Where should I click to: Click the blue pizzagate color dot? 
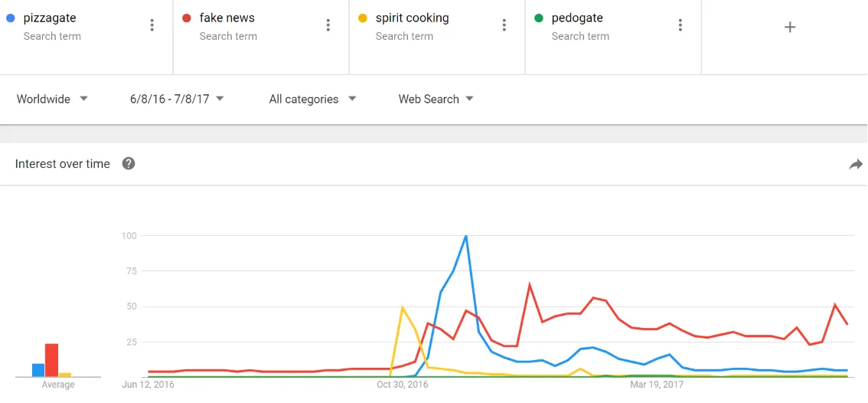[x=11, y=18]
